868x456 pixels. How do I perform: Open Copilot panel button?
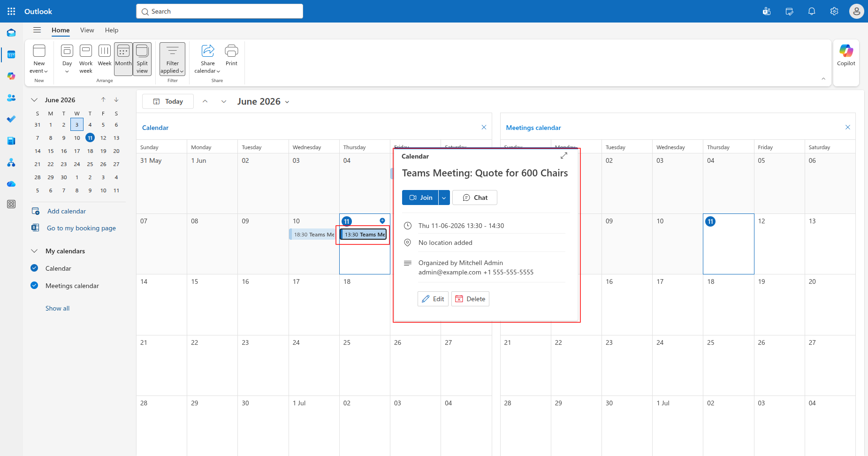[x=846, y=55]
